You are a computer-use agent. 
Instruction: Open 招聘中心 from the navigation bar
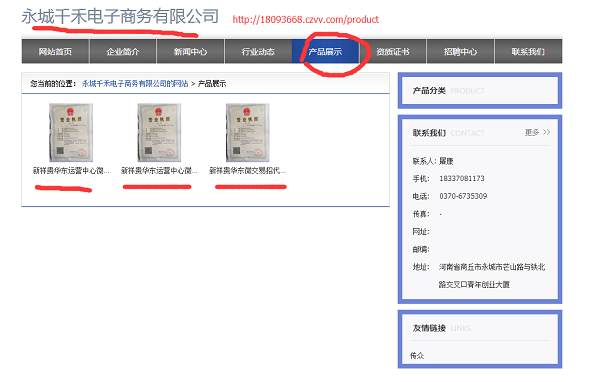coord(461,51)
